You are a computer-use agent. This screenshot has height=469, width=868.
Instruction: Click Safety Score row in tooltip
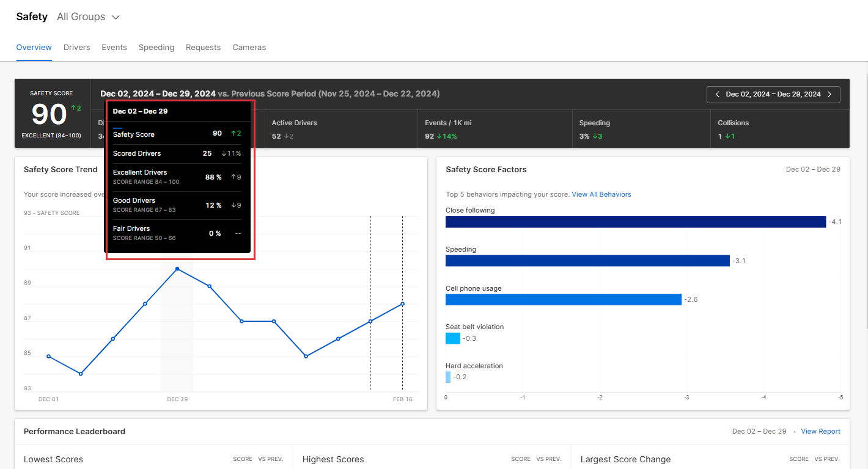tap(177, 134)
